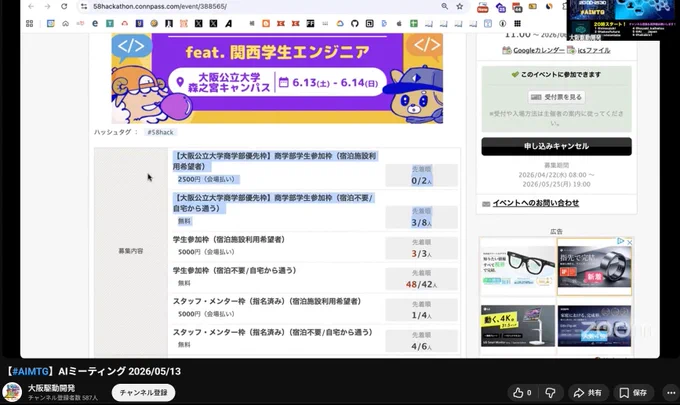Open the black nine-dot grid bookmark icon
The image size is (680, 405).
(517, 23)
